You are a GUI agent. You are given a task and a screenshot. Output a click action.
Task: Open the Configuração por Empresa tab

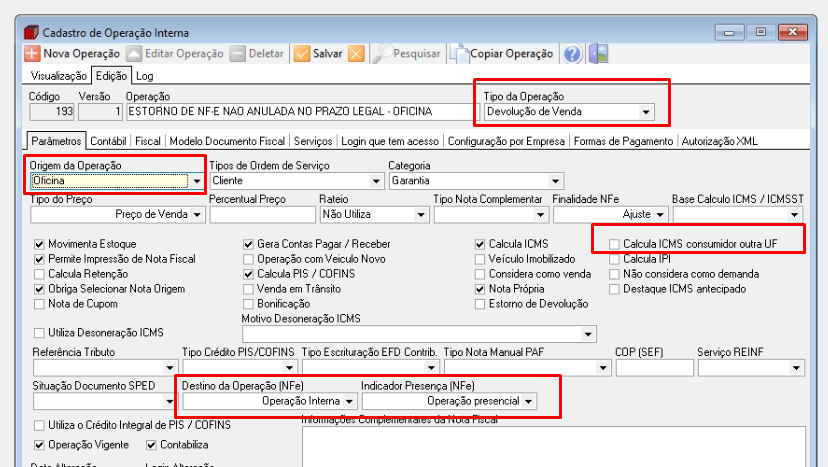pos(506,142)
